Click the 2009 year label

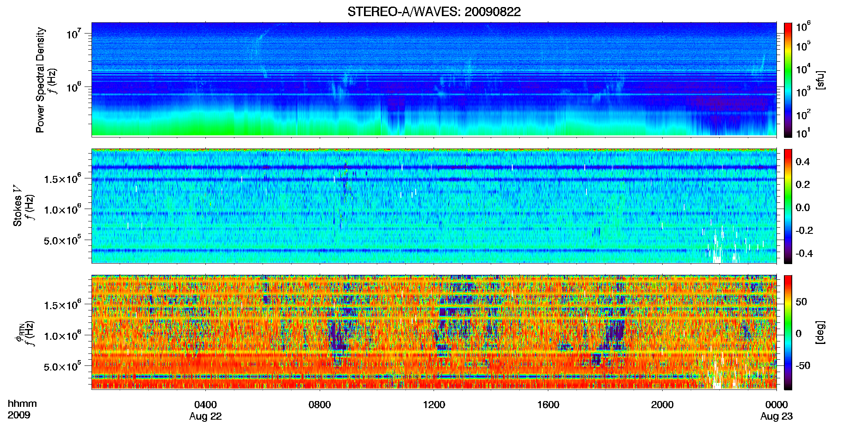click(x=19, y=415)
